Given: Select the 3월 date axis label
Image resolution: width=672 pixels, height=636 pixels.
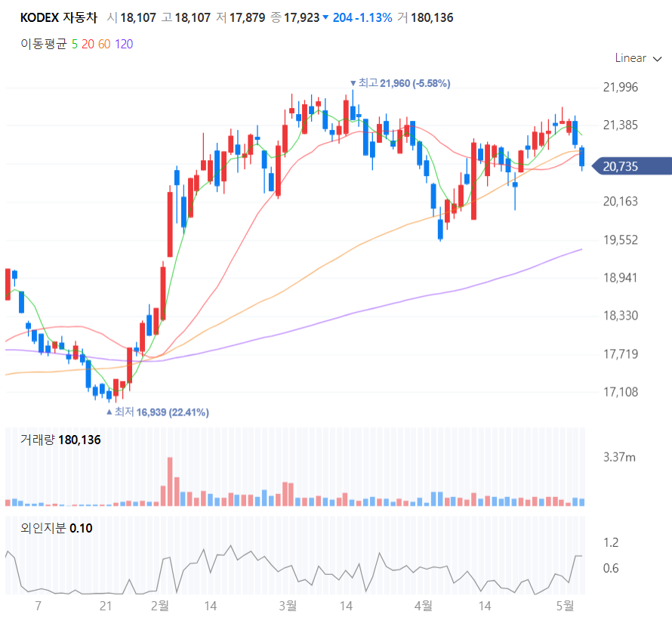Looking at the screenshot, I should [288, 606].
